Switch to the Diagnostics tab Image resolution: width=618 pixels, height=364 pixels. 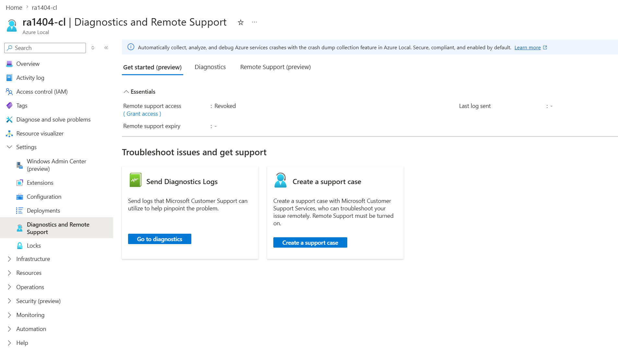(210, 67)
